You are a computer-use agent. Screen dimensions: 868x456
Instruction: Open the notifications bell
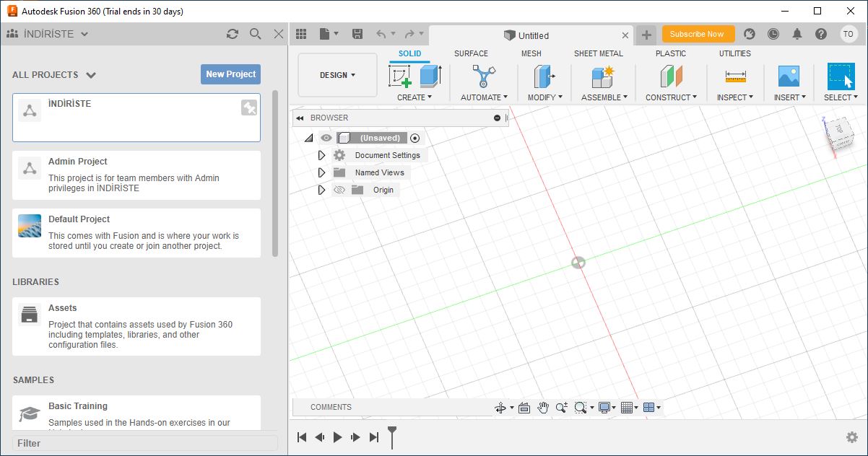point(797,34)
